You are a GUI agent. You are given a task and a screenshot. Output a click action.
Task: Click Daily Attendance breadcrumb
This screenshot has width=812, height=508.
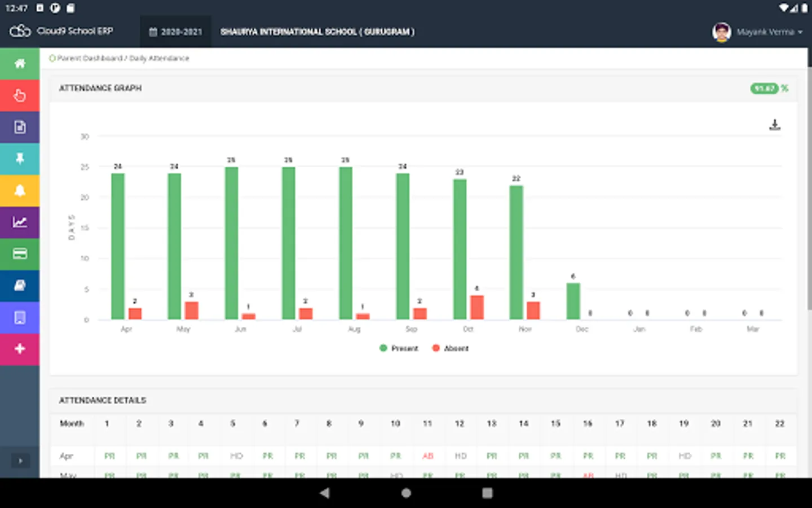[159, 58]
